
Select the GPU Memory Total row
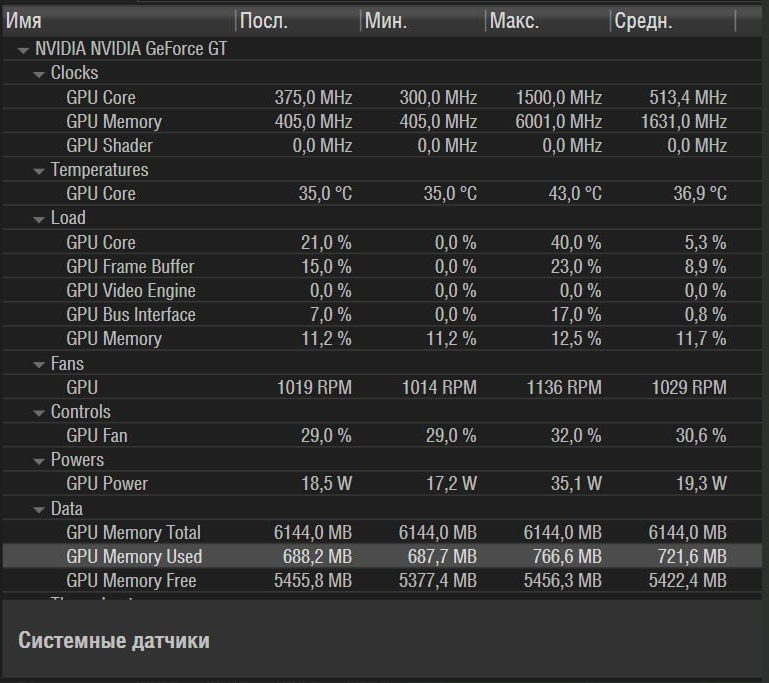[383, 532]
